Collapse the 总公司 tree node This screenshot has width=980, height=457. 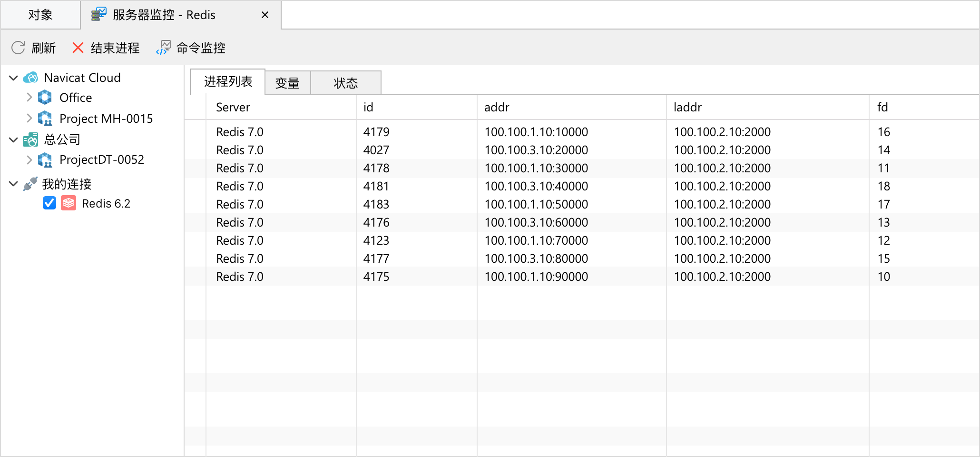tap(13, 139)
